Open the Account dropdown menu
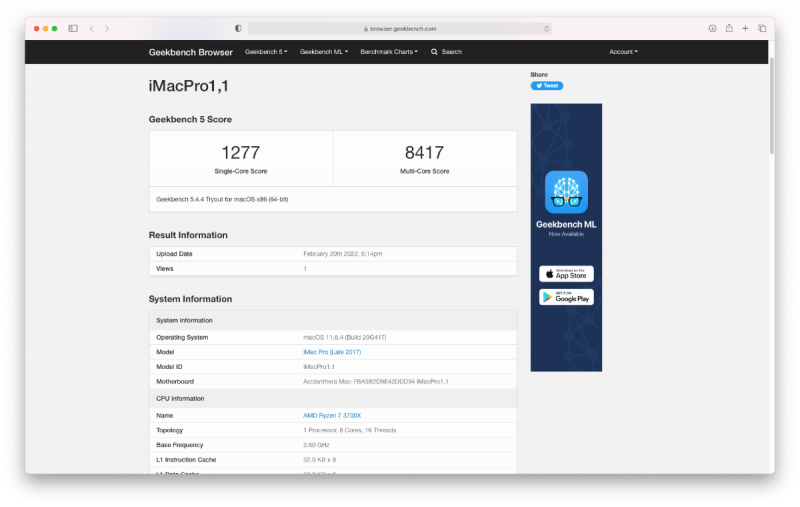The height and width of the screenshot is (507, 800). click(x=623, y=52)
